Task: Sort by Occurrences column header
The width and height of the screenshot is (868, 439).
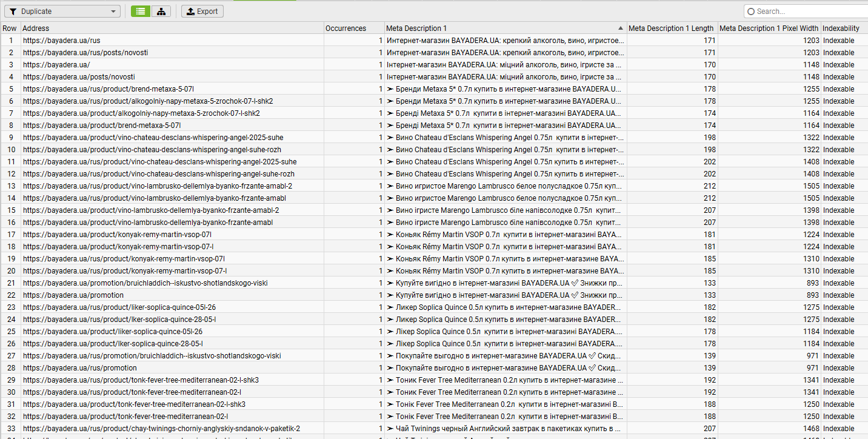Action: (x=354, y=28)
